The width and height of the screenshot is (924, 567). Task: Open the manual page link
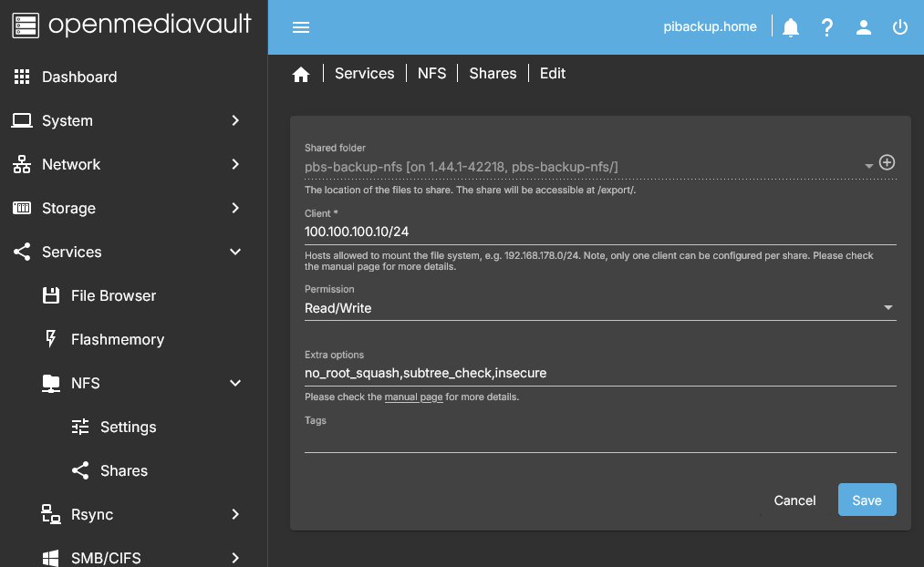pyautogui.click(x=413, y=397)
